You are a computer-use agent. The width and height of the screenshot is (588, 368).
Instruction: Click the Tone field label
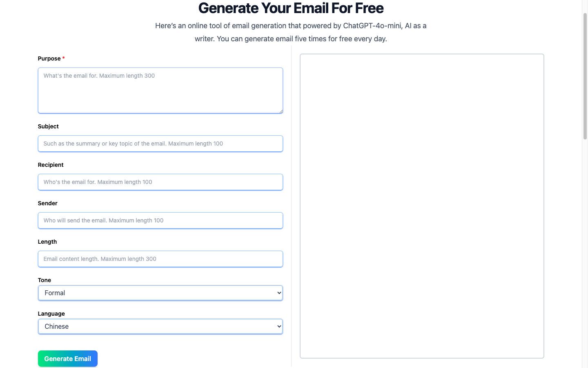44,280
